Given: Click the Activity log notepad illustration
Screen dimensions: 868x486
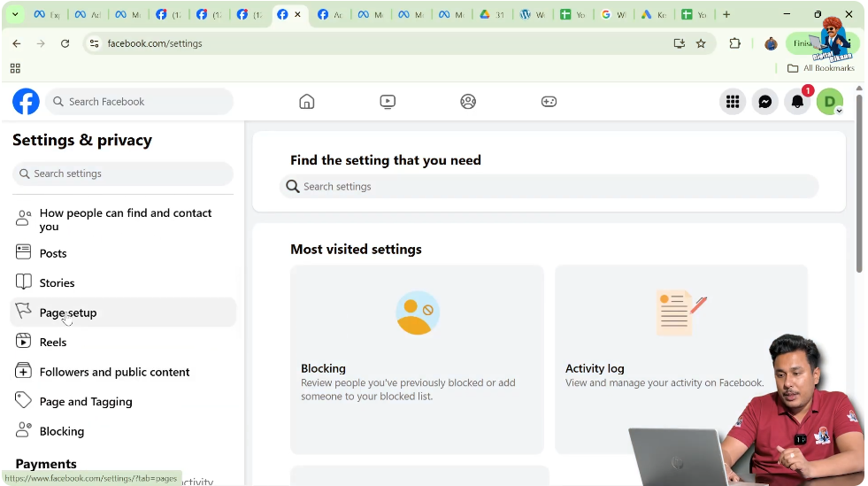Looking at the screenshot, I should coord(681,312).
